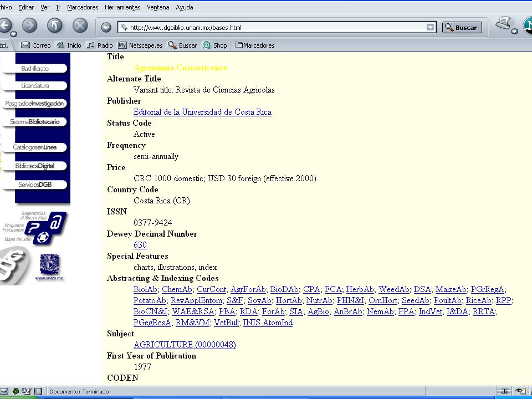Click the Forward navigation arrow

(30, 25)
